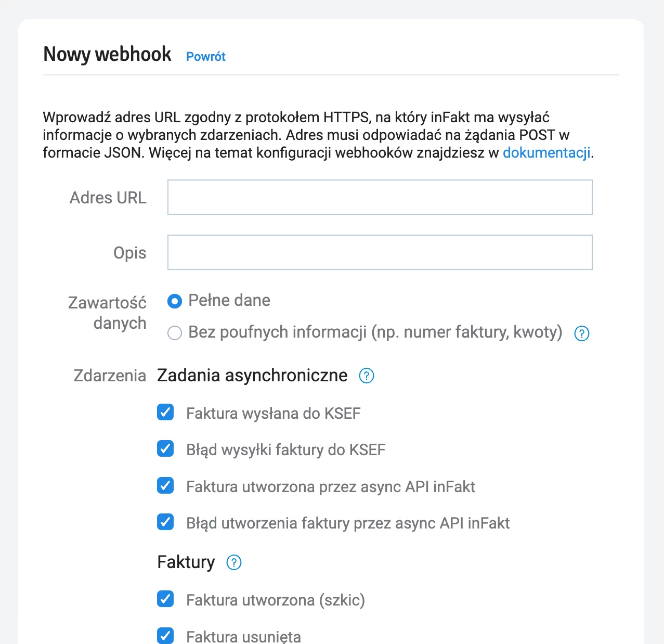Click the Faktura utworzona (szkic) label
Image resolution: width=664 pixels, height=644 pixels.
[x=276, y=600]
